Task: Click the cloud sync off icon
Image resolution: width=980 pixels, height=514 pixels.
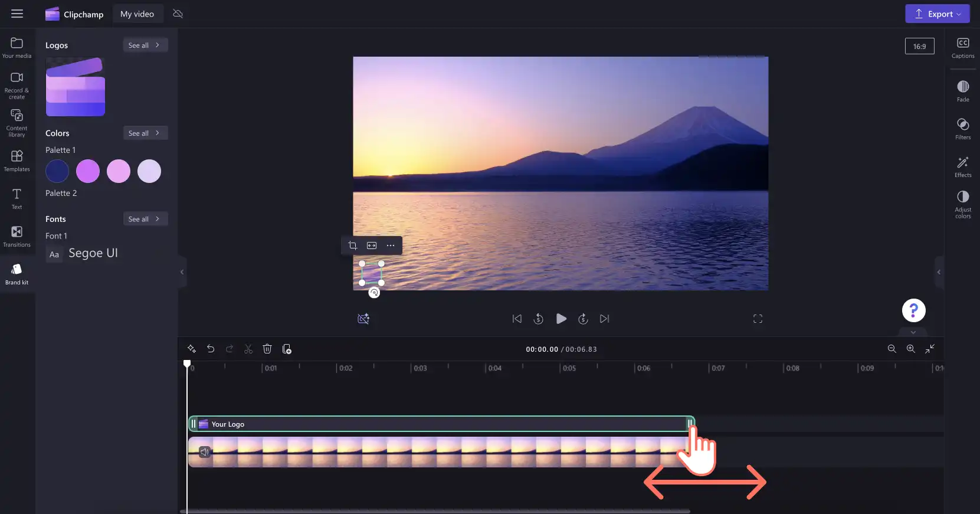Action: [178, 14]
